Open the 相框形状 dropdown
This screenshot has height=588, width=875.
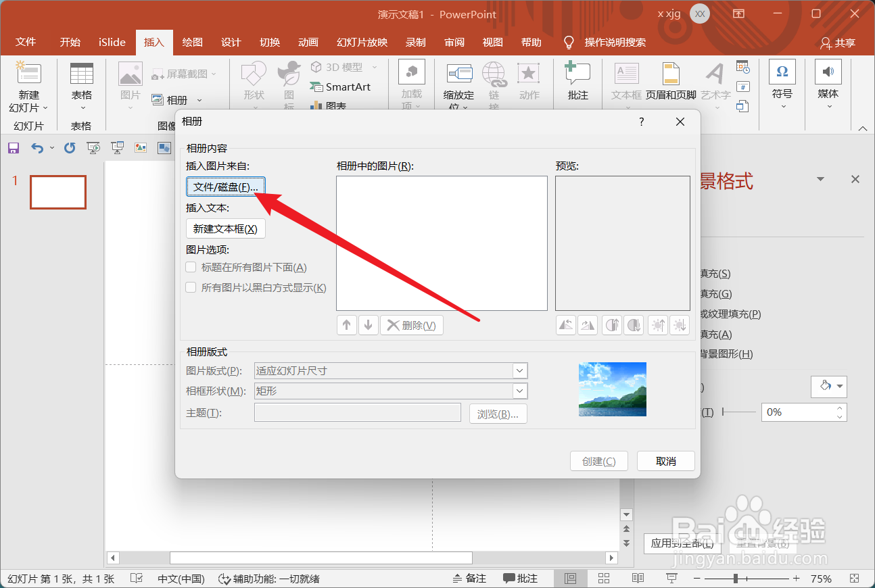pos(519,391)
